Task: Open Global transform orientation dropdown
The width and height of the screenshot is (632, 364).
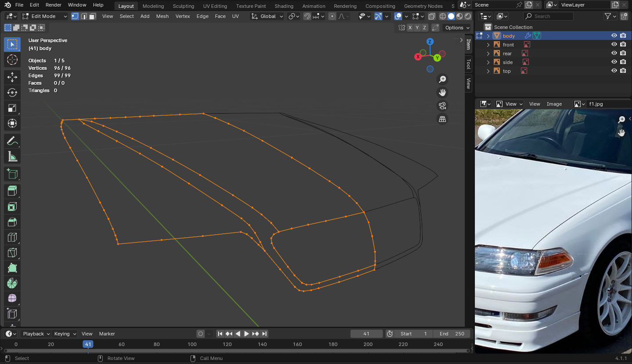Action: point(268,16)
